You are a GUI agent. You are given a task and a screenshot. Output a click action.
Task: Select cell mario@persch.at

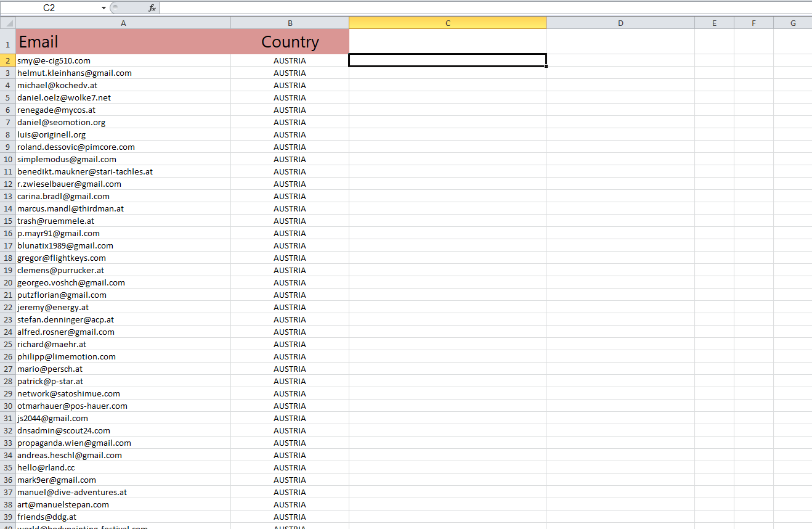123,369
